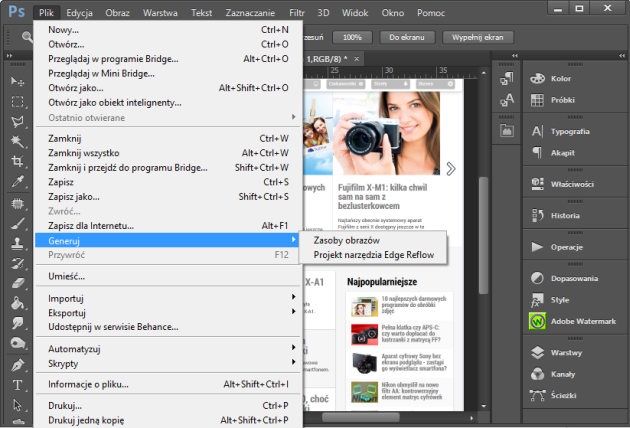Open the Adobe Watermark panel
Image resolution: width=630 pixels, height=428 pixels.
click(x=575, y=321)
